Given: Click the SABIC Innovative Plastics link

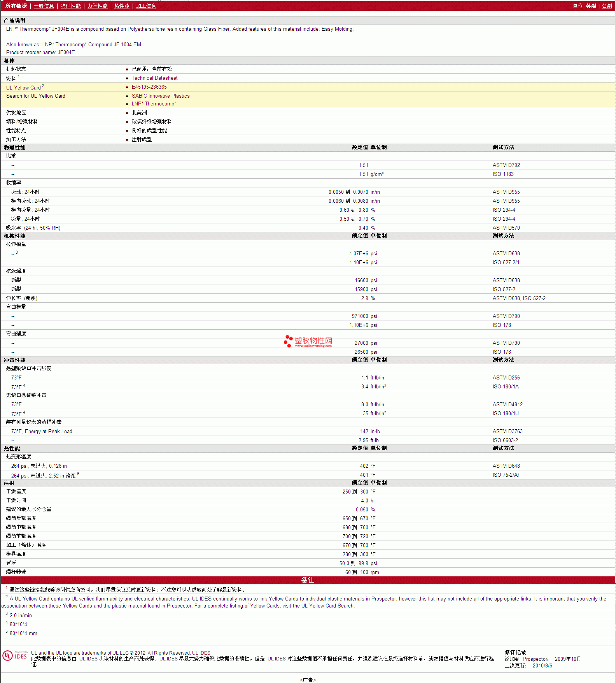Looking at the screenshot, I should point(161,96).
